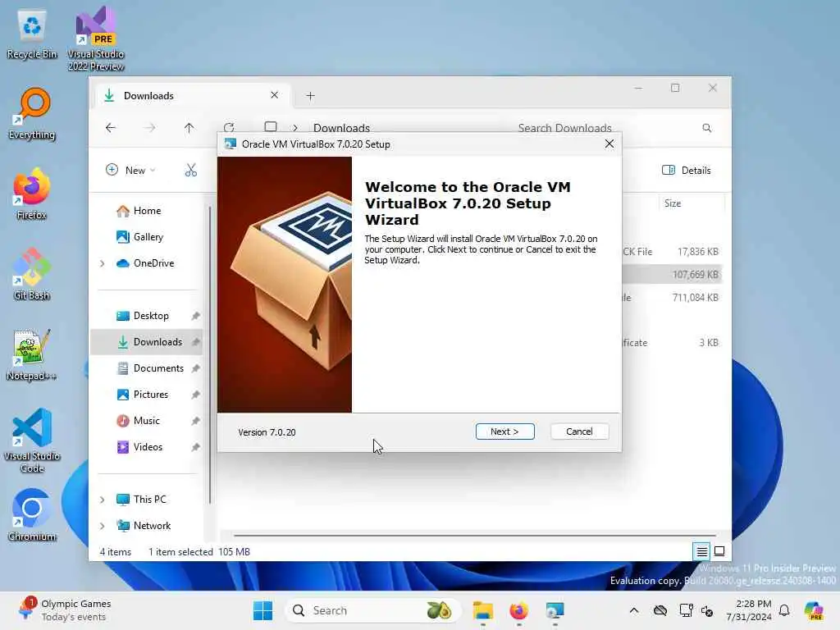Launch Firefox from the desktop
Viewport: 840px width, 630px height.
32,194
